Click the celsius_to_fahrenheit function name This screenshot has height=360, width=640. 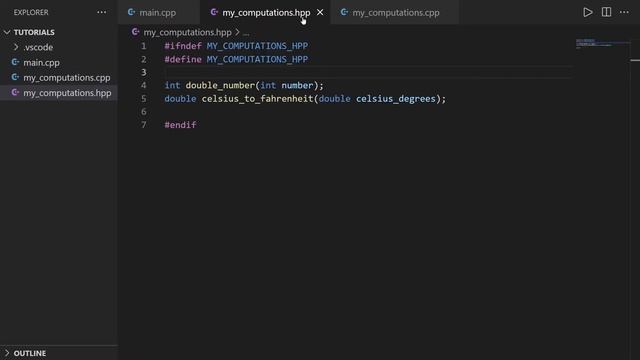258,99
